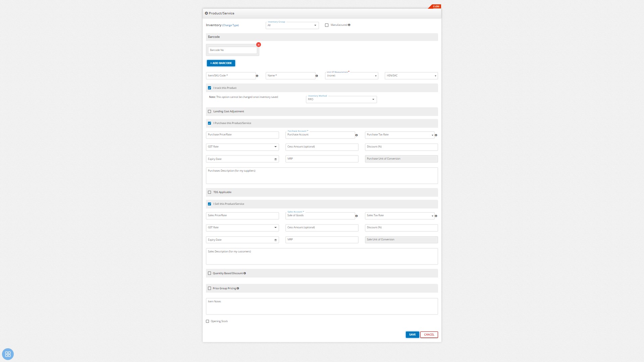Close the dialog with red Close ribbon
Viewport: 644px width, 362px height.
tap(435, 6)
